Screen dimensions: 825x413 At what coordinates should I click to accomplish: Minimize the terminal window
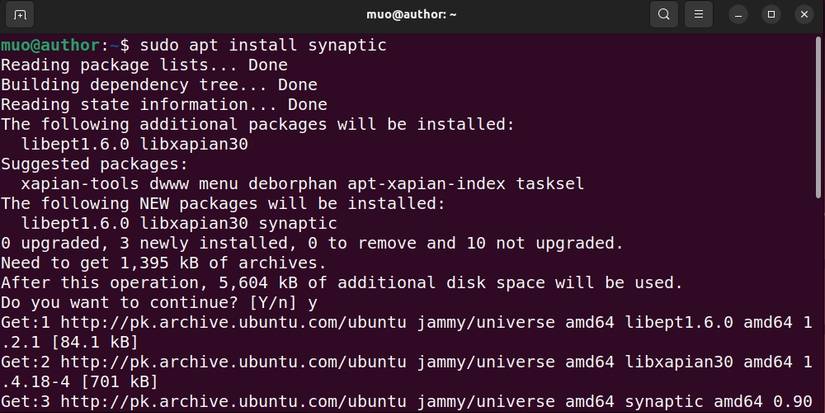(x=739, y=15)
